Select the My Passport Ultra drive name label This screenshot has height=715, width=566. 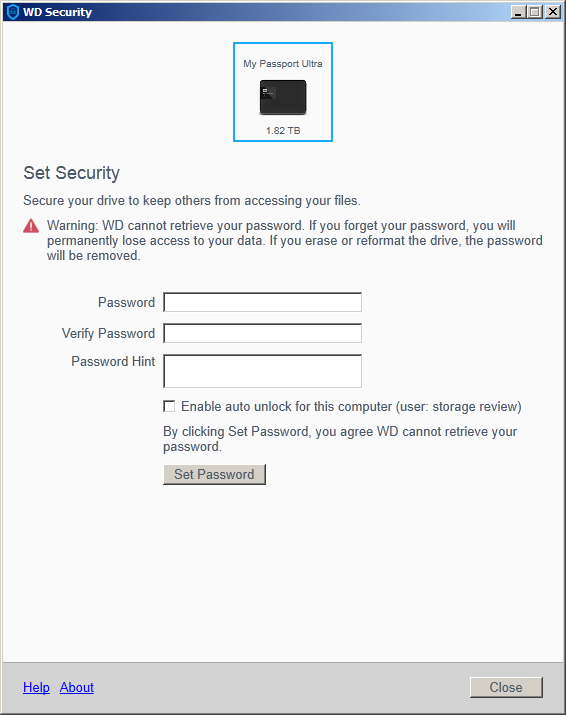(x=283, y=64)
